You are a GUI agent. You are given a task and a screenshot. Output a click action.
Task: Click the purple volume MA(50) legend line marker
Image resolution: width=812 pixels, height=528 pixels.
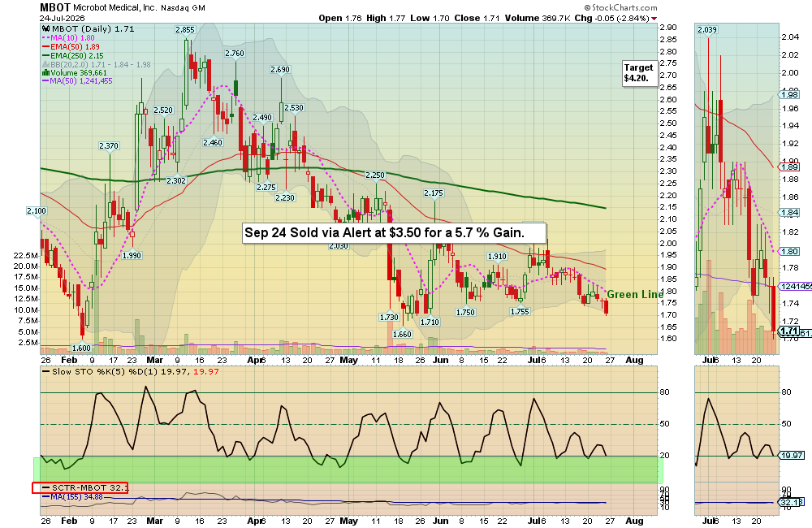pos(45,81)
